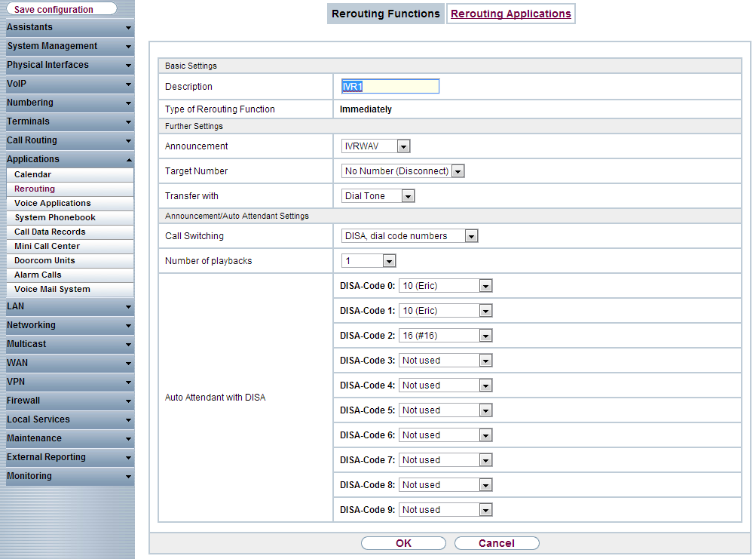The image size is (756, 559).
Task: Click the 'Immediately' rerouting type text
Action: click(366, 109)
